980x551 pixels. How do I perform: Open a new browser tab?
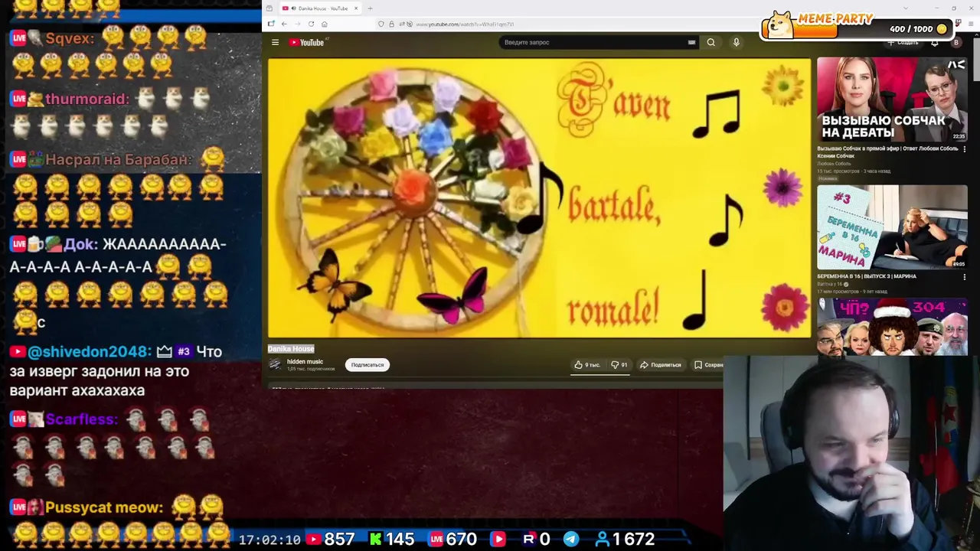click(370, 8)
